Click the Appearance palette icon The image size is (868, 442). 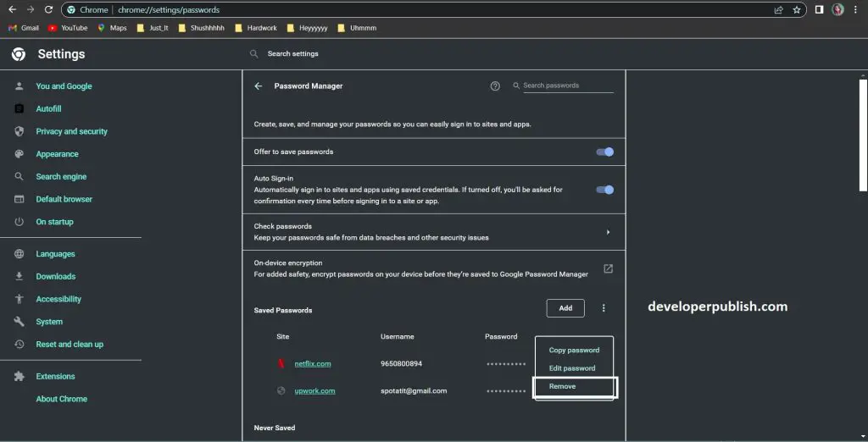click(x=19, y=154)
